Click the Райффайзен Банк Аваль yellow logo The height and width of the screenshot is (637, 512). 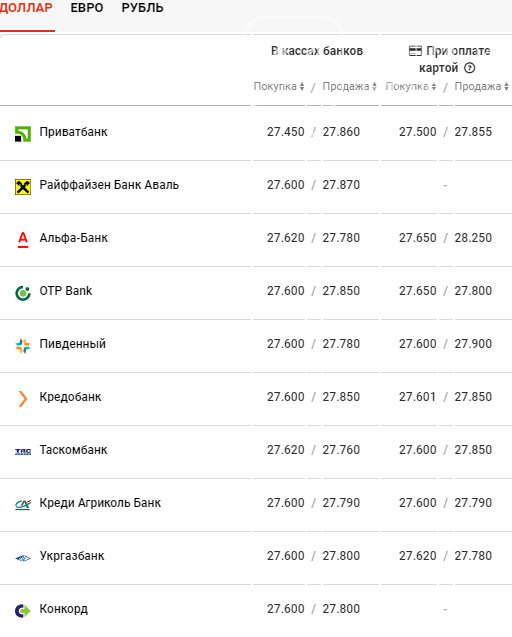23,187
